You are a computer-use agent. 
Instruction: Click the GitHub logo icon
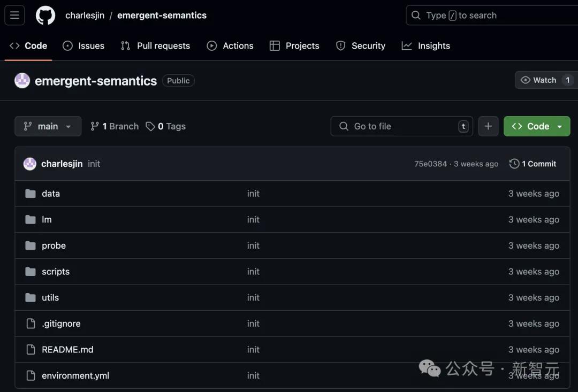click(45, 15)
